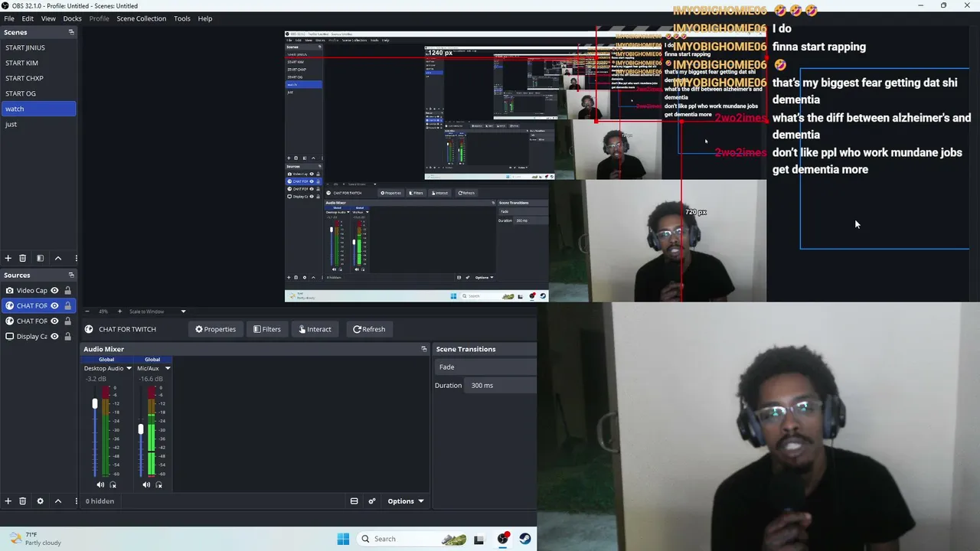Open Windows Start menu
980x551 pixels.
click(x=343, y=539)
